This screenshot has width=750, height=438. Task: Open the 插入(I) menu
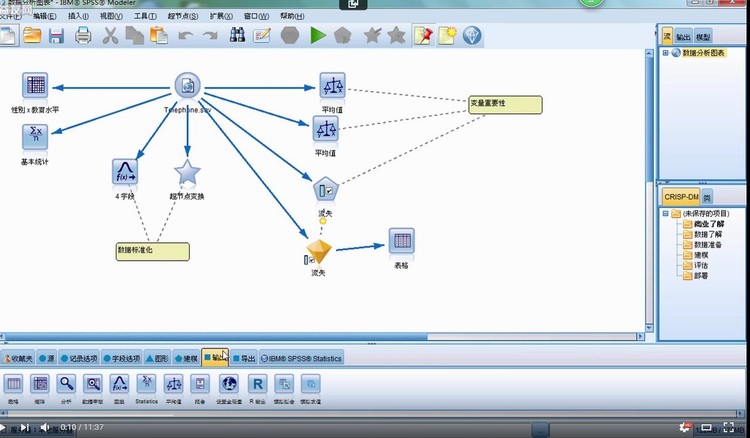(78, 16)
